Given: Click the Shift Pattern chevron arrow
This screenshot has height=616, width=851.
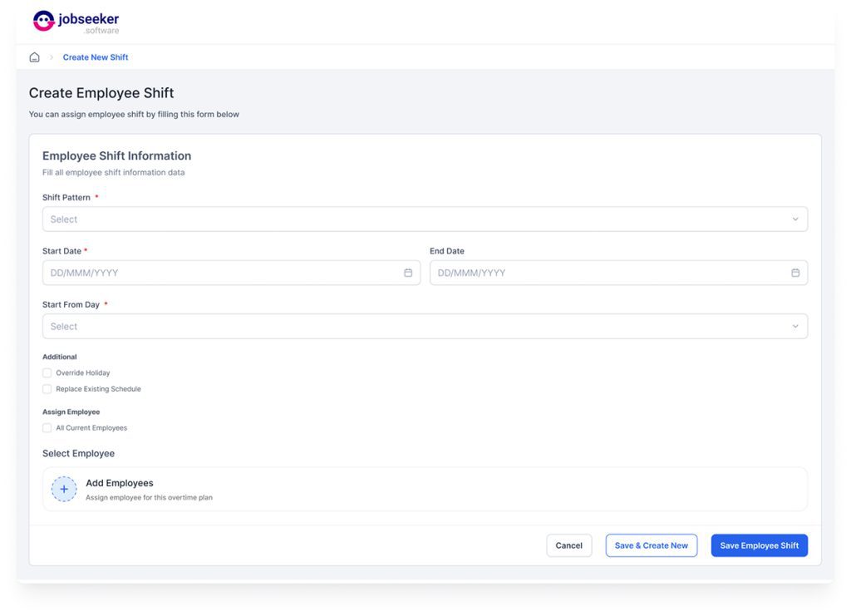Looking at the screenshot, I should tap(795, 219).
